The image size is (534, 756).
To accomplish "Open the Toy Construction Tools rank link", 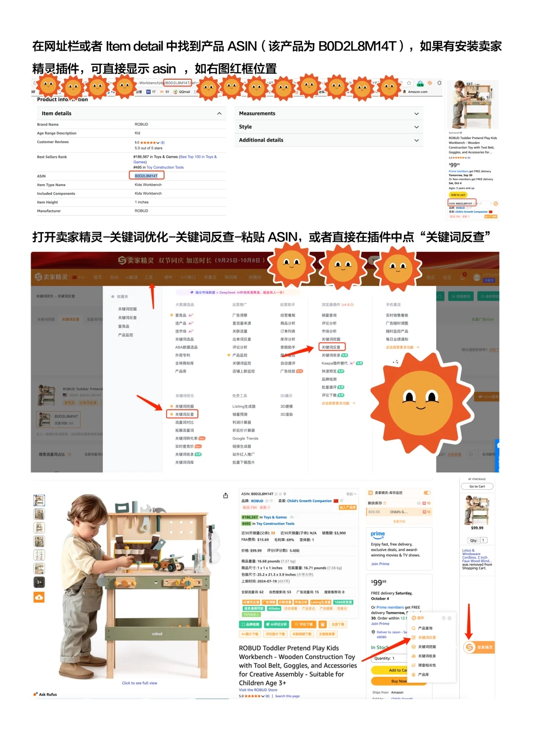I will [165, 167].
